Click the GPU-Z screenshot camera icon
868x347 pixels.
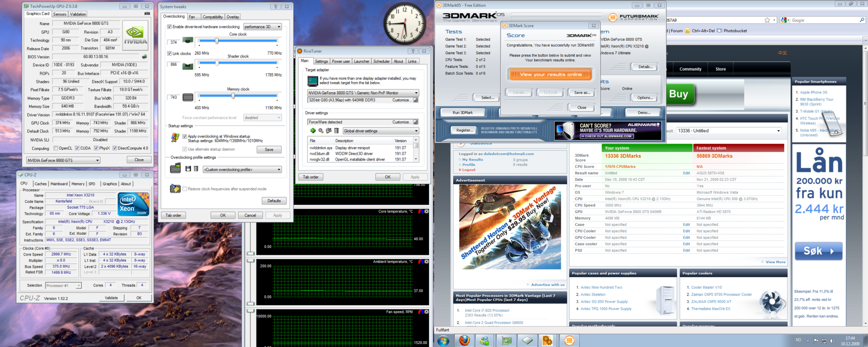click(147, 14)
